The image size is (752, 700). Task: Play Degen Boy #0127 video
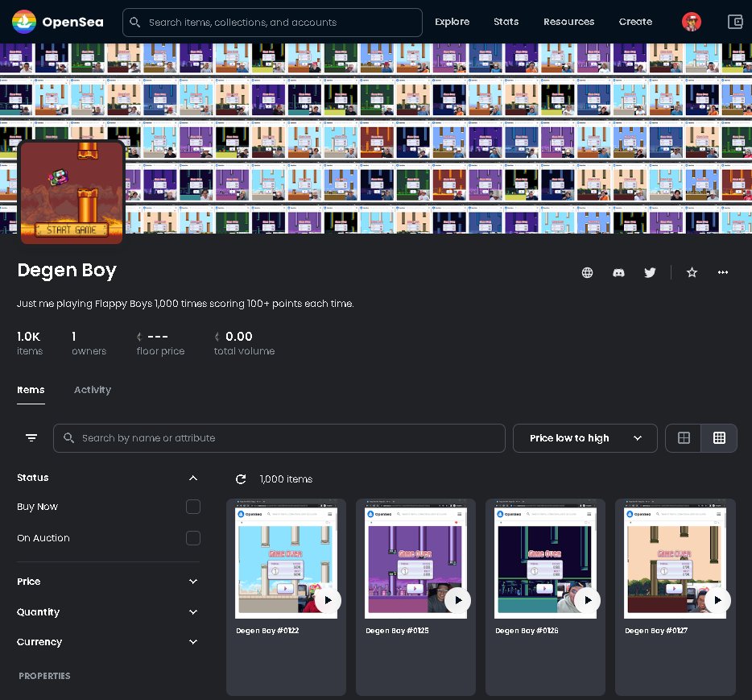click(717, 600)
